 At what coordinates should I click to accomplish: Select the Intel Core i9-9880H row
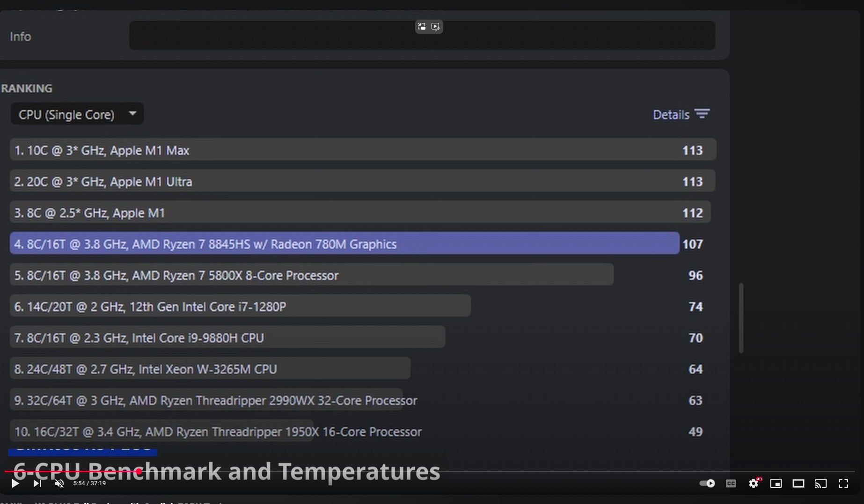pos(227,337)
